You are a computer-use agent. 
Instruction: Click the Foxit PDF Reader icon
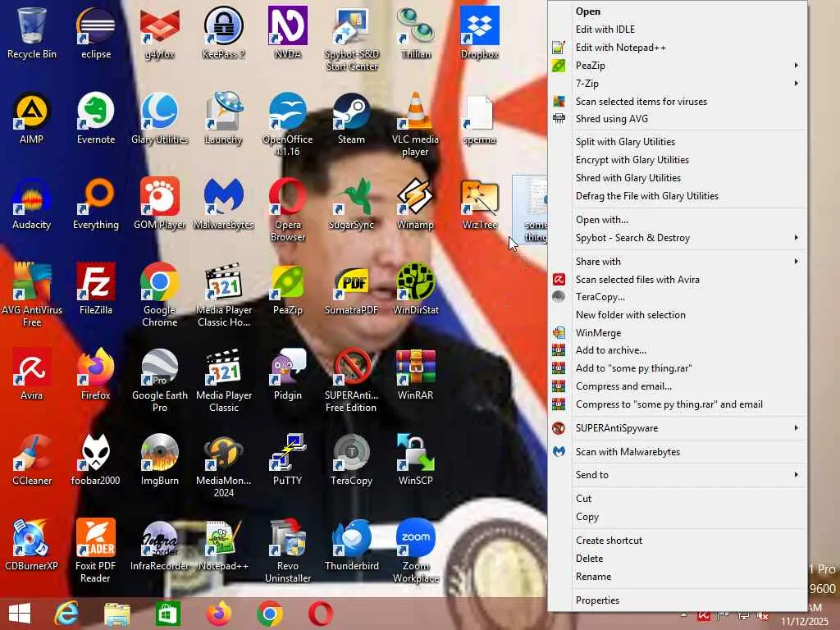[96, 550]
